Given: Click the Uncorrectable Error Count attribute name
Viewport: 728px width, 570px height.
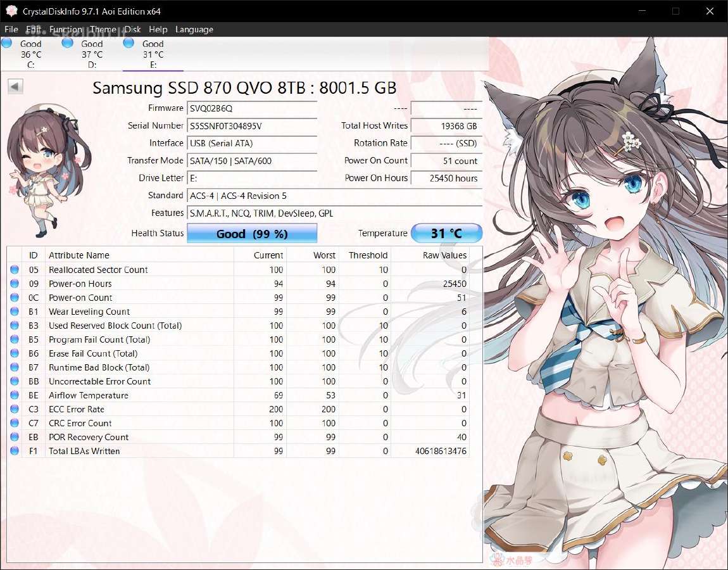Looking at the screenshot, I should tap(99, 381).
